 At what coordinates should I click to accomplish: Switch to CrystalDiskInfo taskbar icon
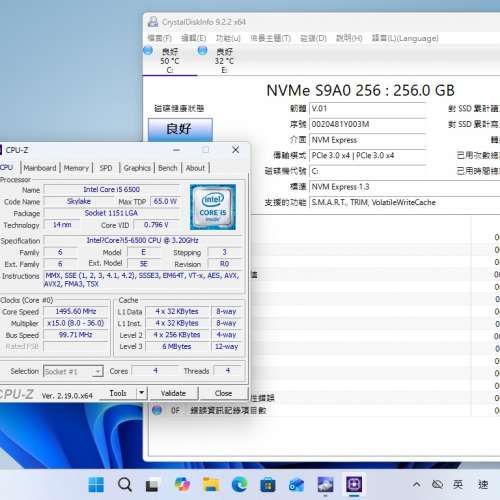tap(325, 484)
